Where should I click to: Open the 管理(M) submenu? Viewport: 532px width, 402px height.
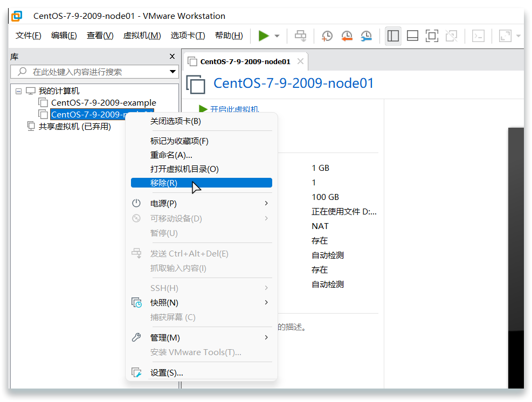[x=202, y=337]
